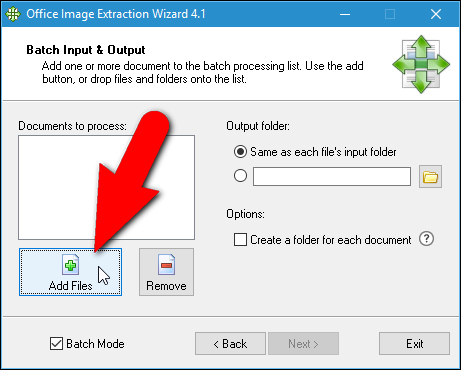Click inside the Documents to process list
The height and width of the screenshot is (370, 461).
[106, 187]
